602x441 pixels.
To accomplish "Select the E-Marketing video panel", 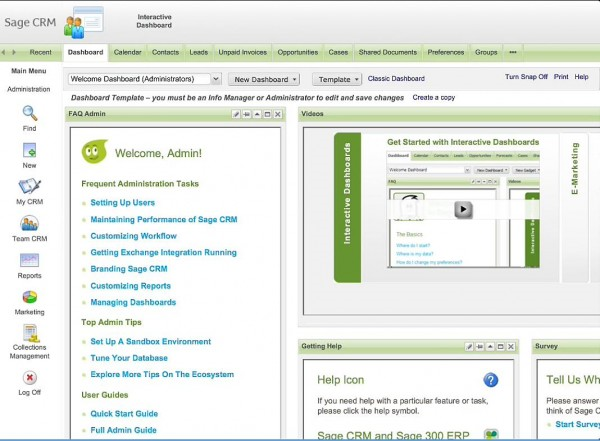I will [x=574, y=208].
